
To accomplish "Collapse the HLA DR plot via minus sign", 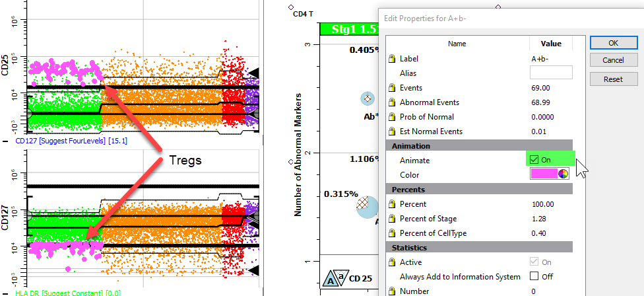I will [x=5, y=293].
